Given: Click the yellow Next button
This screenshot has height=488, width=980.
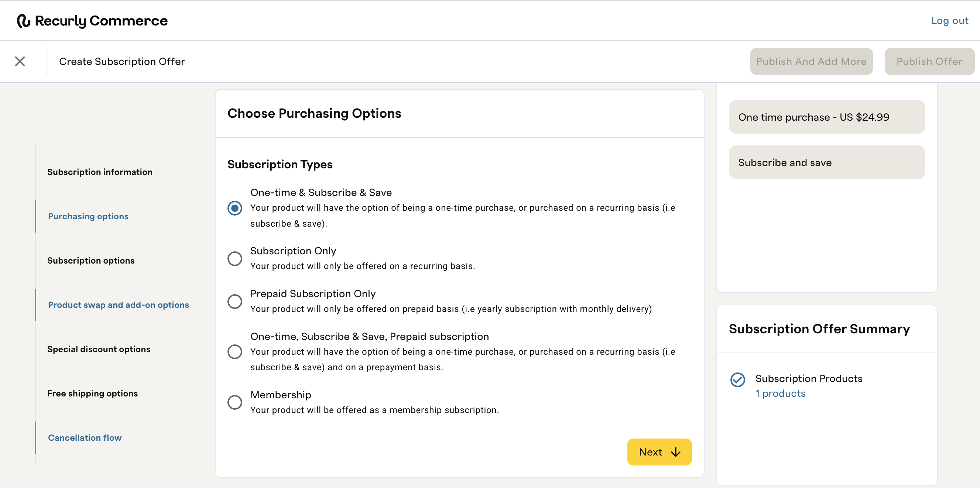Looking at the screenshot, I should 659,452.
